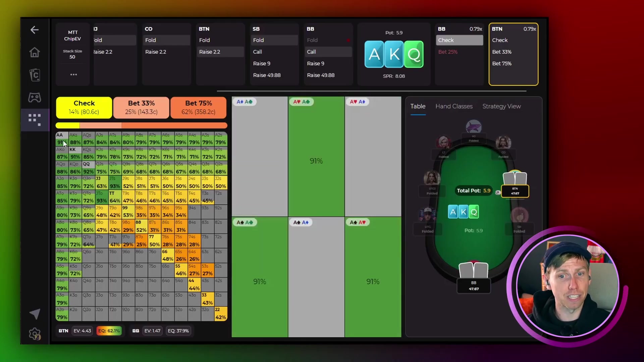
Task: Select the grid matrix icon in sidebar
Action: tap(35, 120)
